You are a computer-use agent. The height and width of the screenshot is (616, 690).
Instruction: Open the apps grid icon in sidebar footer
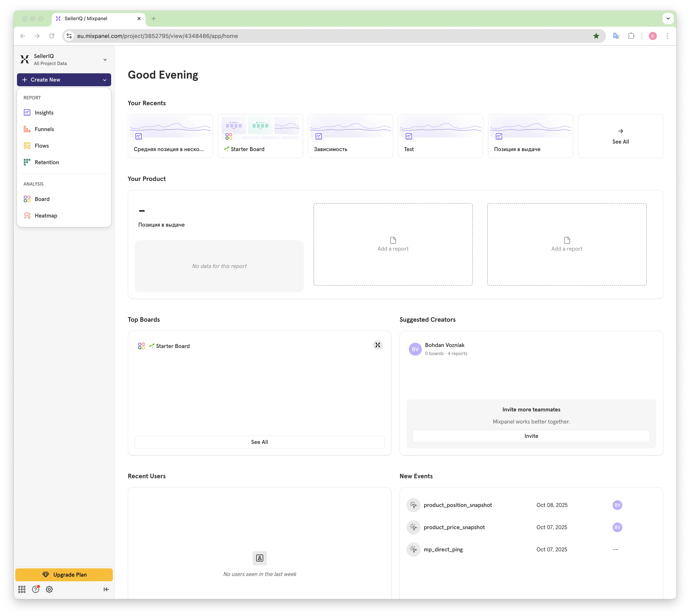point(22,589)
